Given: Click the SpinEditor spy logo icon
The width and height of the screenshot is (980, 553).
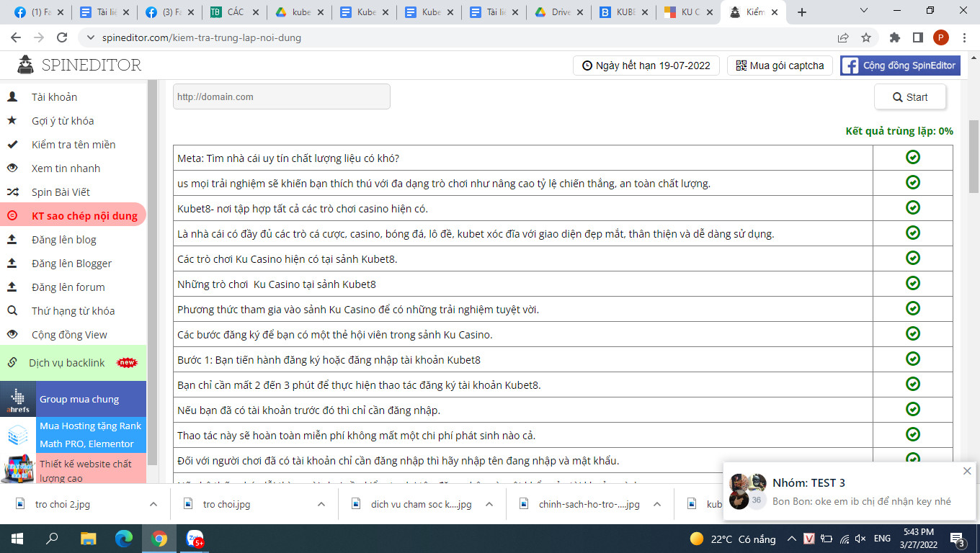Looking at the screenshot, I should point(25,65).
